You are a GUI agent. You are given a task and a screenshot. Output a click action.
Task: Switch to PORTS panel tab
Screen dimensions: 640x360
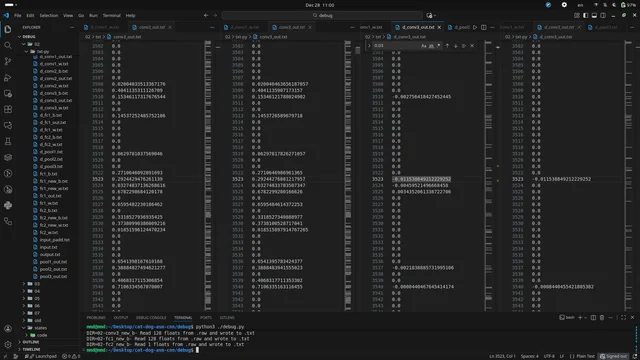(206, 317)
